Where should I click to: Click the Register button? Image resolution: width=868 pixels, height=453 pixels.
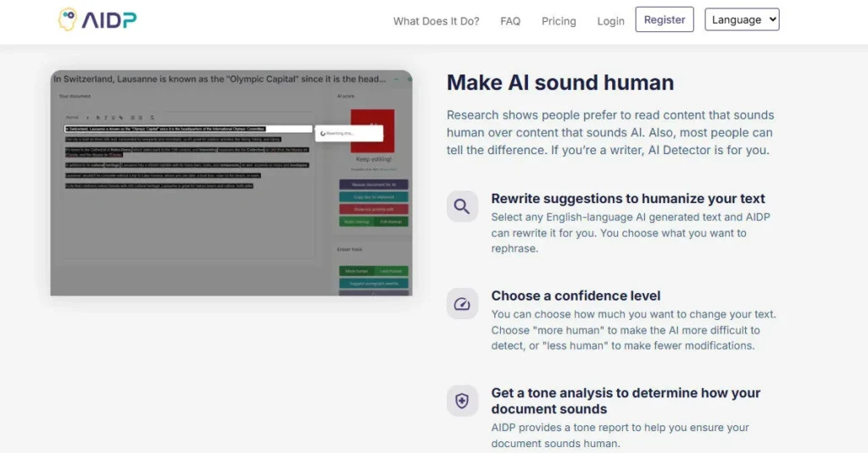pyautogui.click(x=665, y=19)
